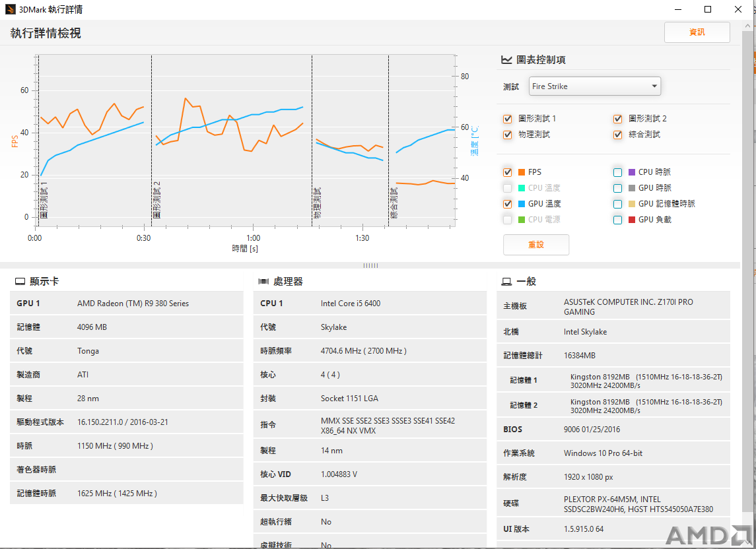Enable the GPU 時脈 series checkbox
The height and width of the screenshot is (549, 756).
pos(617,189)
